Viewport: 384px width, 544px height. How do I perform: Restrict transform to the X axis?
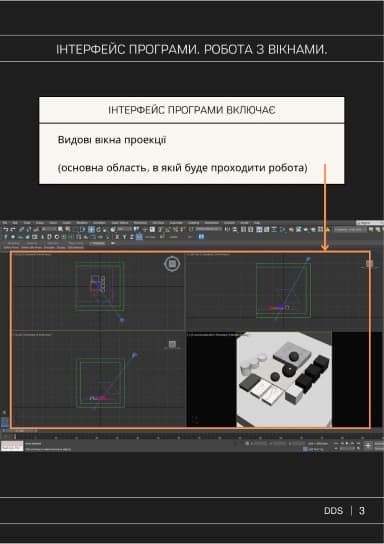point(117,237)
